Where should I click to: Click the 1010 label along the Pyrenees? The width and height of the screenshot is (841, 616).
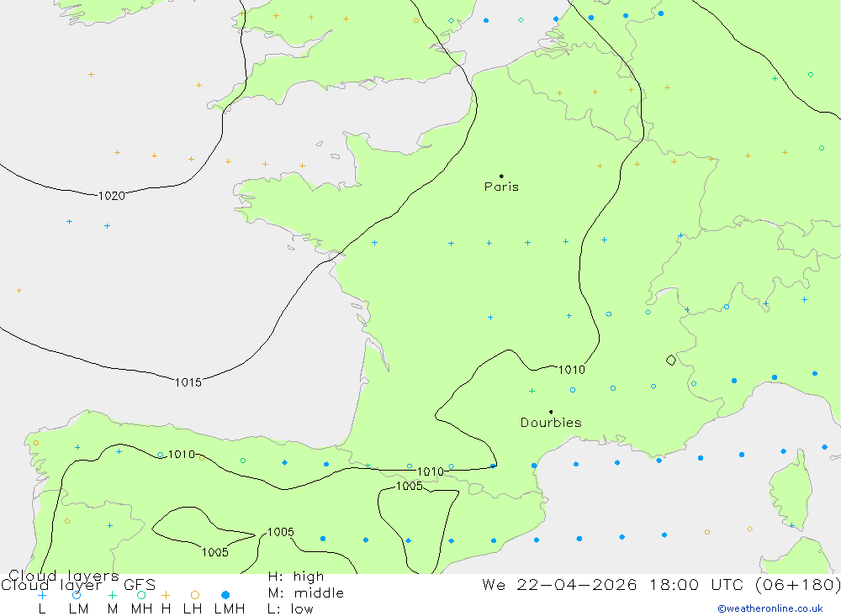click(x=430, y=471)
